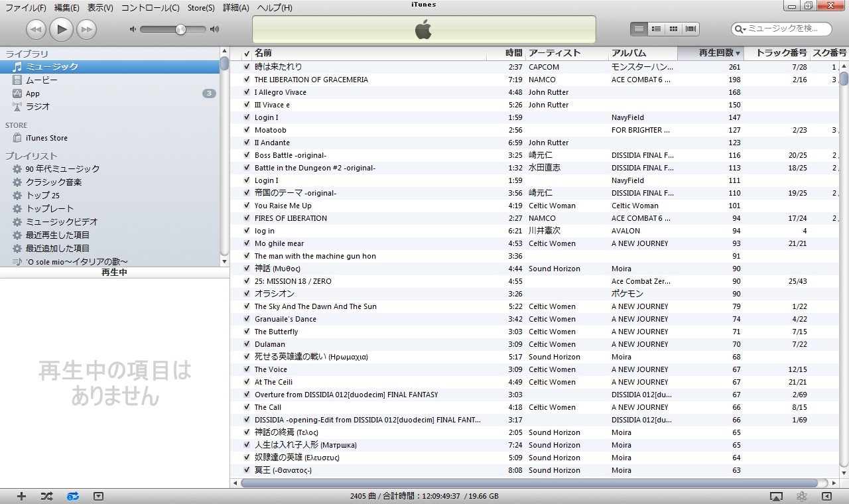Click the track list horizontal scrollbar
The image size is (849, 504).
tap(535, 483)
